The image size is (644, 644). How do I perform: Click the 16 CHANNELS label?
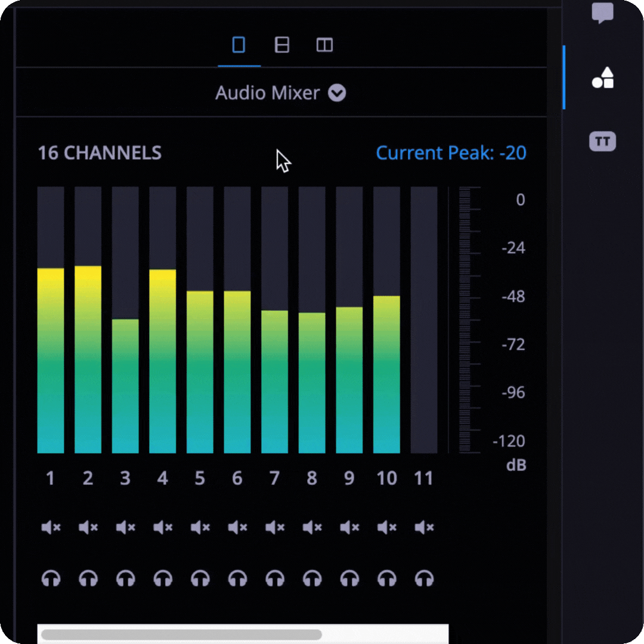click(x=100, y=153)
